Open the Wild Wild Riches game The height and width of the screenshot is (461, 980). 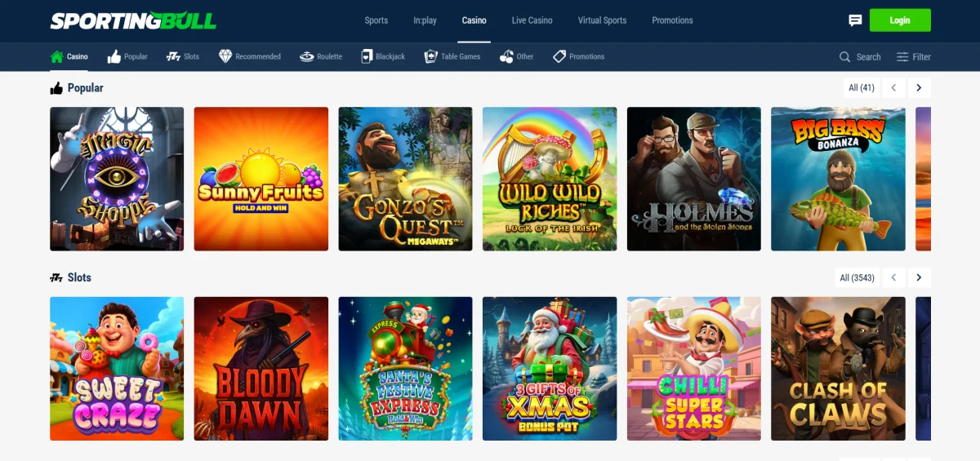pyautogui.click(x=550, y=179)
